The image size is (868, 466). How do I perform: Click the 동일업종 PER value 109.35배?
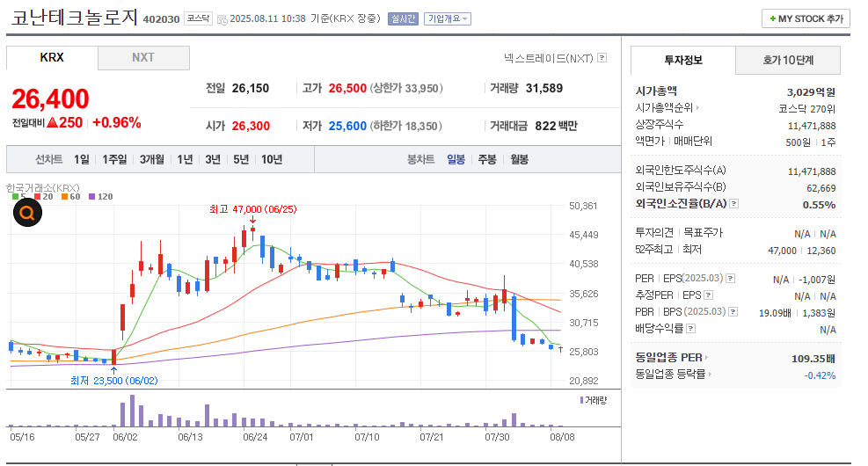813,359
